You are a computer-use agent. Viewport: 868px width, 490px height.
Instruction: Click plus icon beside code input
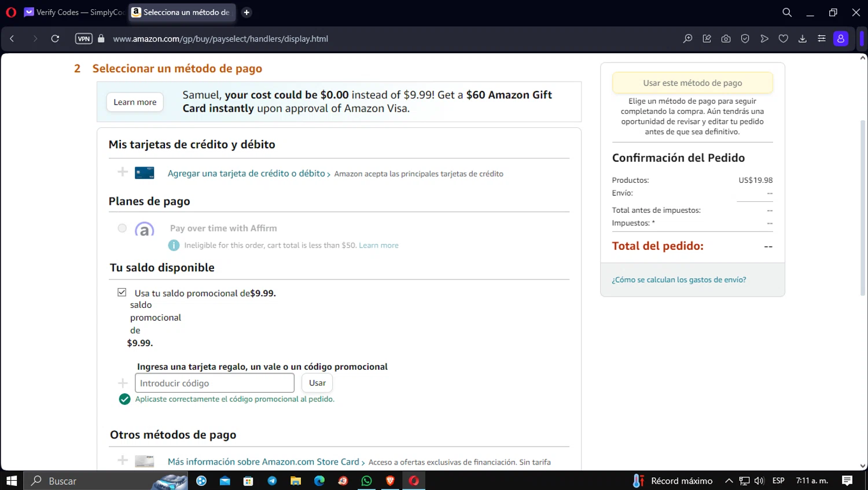pyautogui.click(x=123, y=383)
